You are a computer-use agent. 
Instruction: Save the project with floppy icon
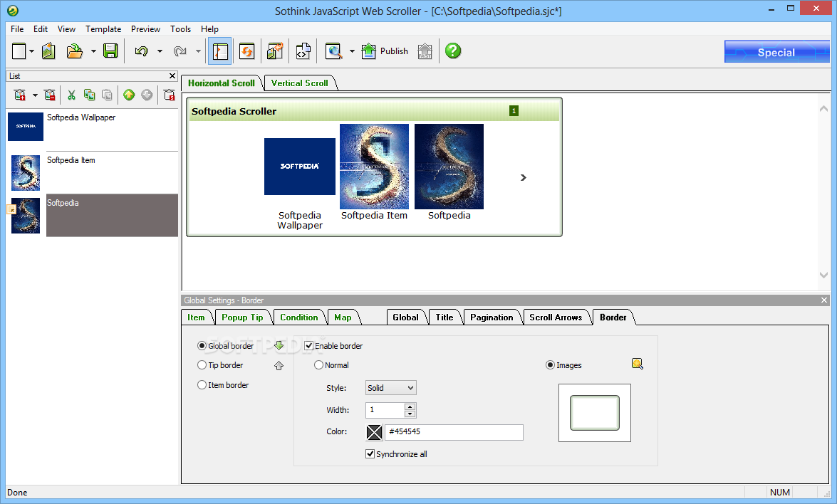click(110, 51)
